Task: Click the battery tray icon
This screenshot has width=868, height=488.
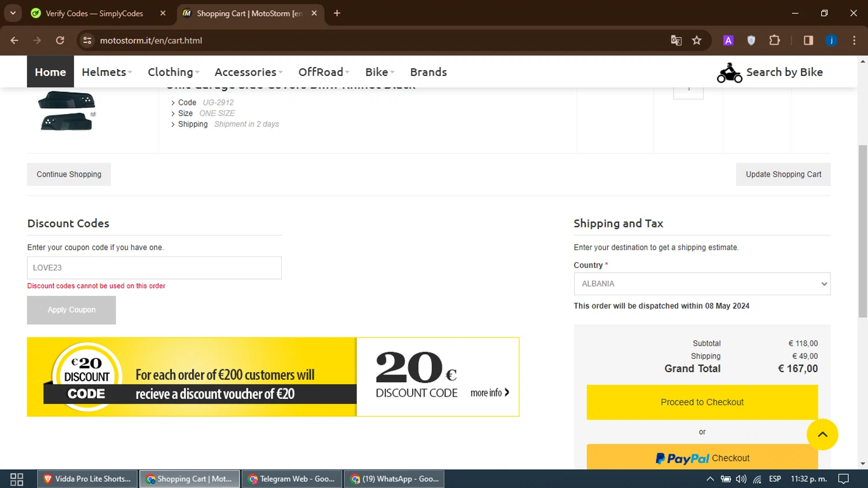Action: pyautogui.click(x=726, y=479)
